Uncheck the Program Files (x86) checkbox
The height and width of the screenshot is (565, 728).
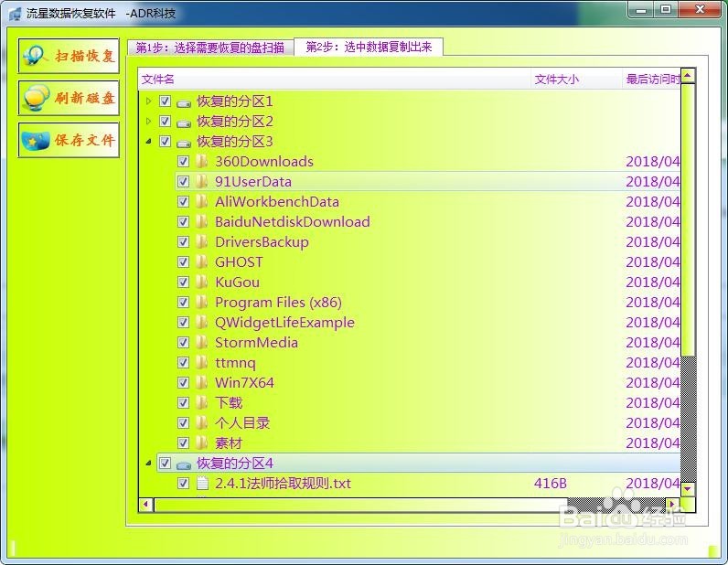184,303
